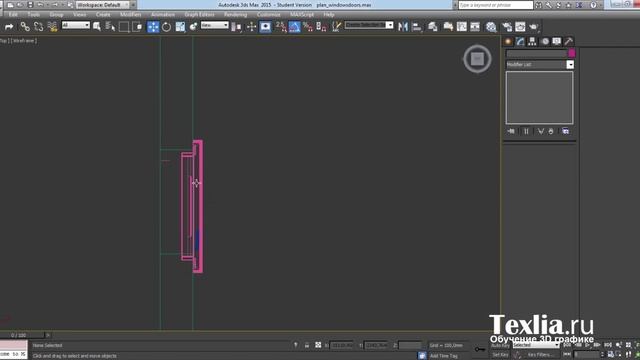
Task: Open the Modifier List dropdown
Action: pyautogui.click(x=540, y=64)
